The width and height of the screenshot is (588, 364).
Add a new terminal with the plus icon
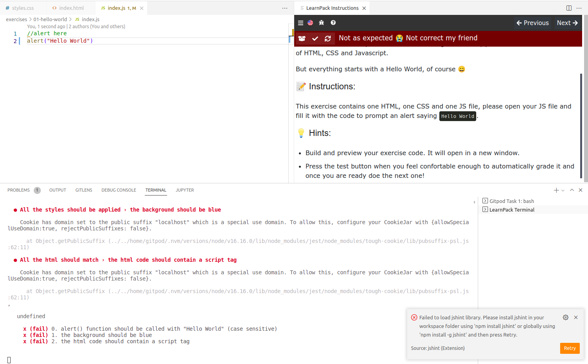click(x=555, y=190)
